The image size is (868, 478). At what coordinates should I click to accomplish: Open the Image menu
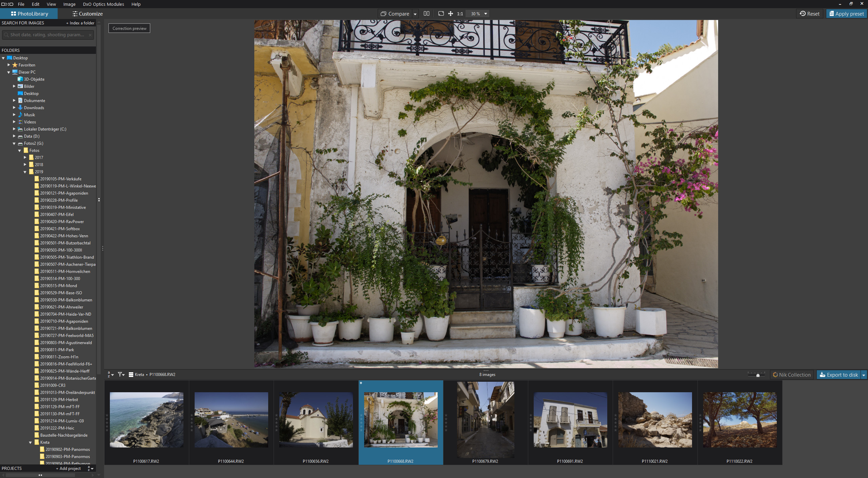70,4
